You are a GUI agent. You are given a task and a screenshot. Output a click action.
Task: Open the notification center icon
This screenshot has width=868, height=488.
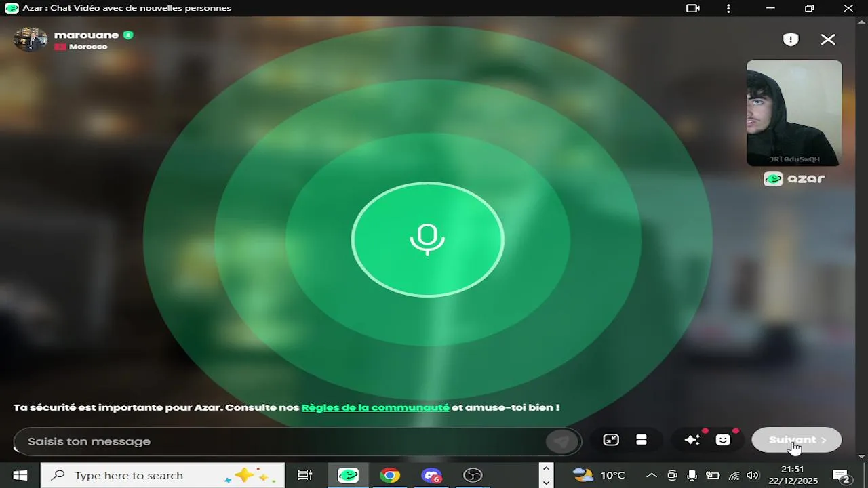841,476
